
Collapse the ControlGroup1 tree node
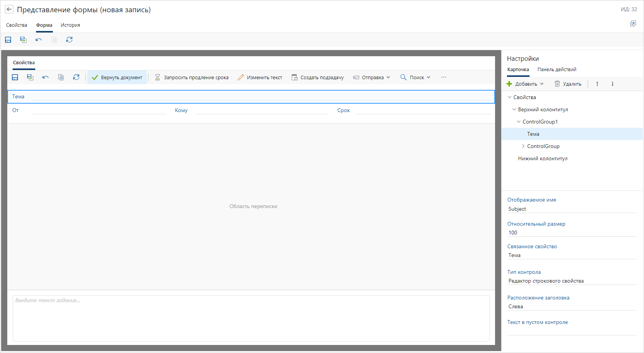pyautogui.click(x=519, y=122)
